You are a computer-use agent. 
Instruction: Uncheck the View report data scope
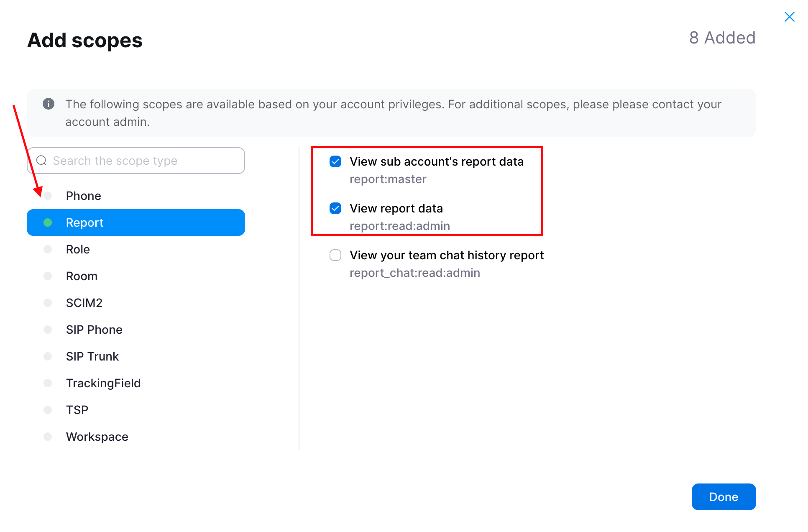click(335, 208)
